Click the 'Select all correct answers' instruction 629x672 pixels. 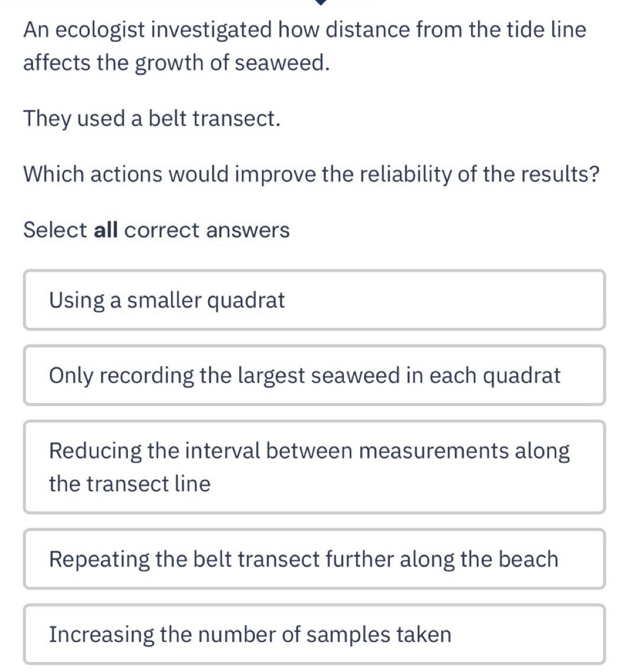click(156, 230)
